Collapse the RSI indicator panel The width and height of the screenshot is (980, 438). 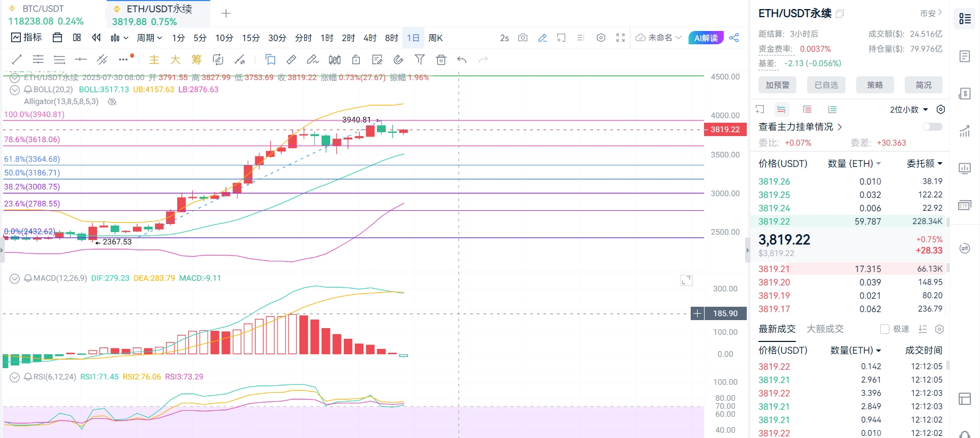pyautogui.click(x=15, y=377)
